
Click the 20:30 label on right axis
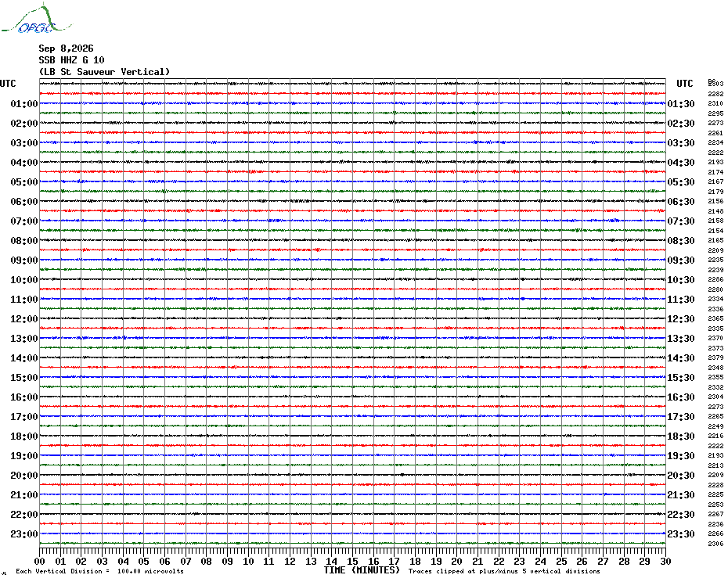click(x=681, y=476)
